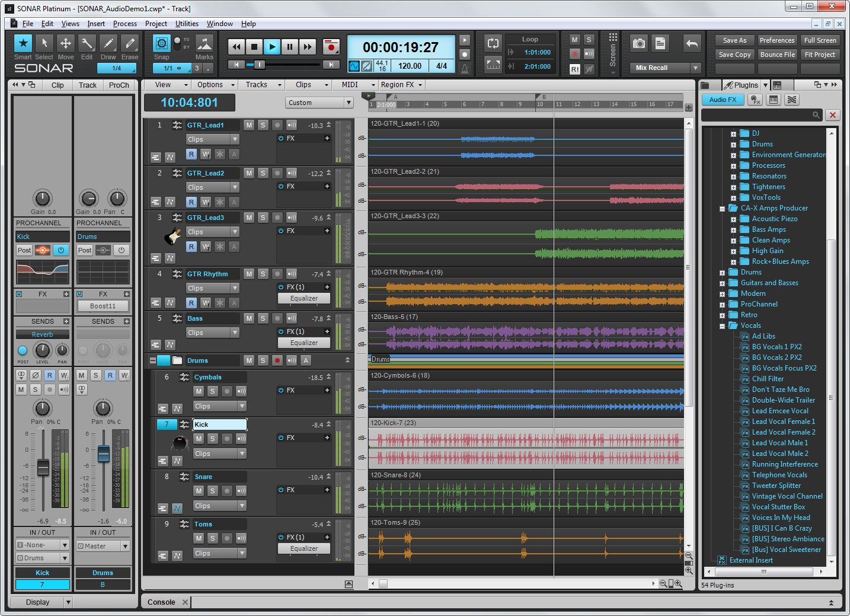Image resolution: width=850 pixels, height=616 pixels.
Task: Select the Smart tool
Action: [x=23, y=43]
